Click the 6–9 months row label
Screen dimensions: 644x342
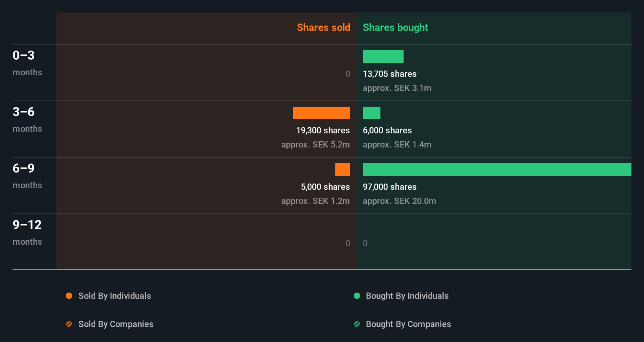(27, 176)
